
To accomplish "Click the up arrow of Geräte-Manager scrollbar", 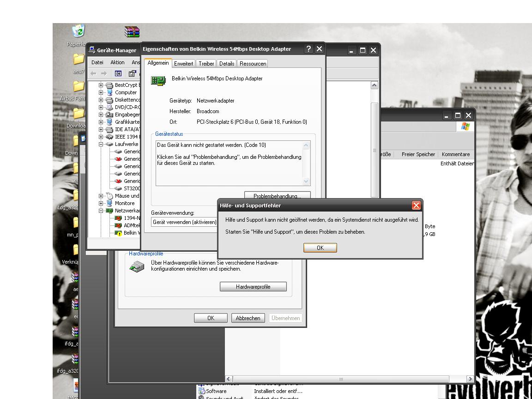I will [374, 85].
